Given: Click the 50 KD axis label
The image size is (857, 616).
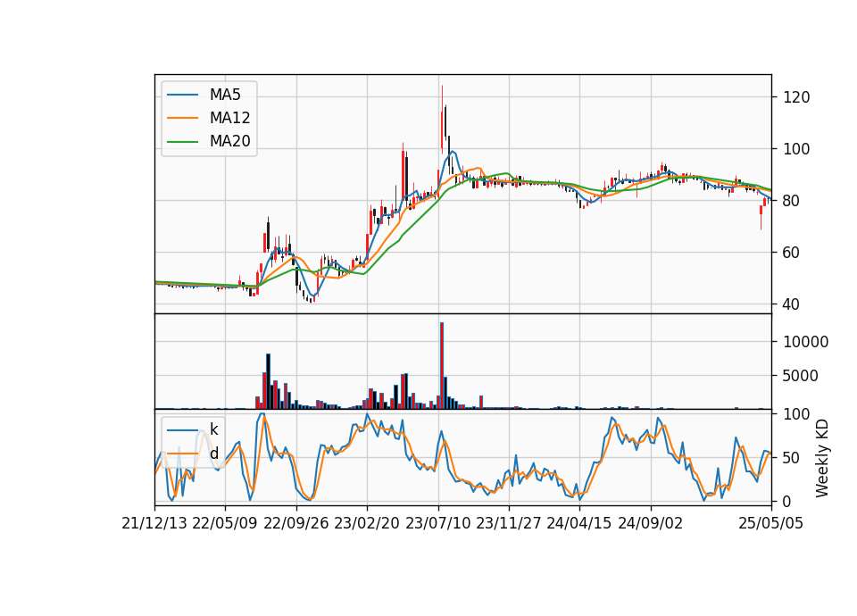Looking at the screenshot, I should 792,457.
